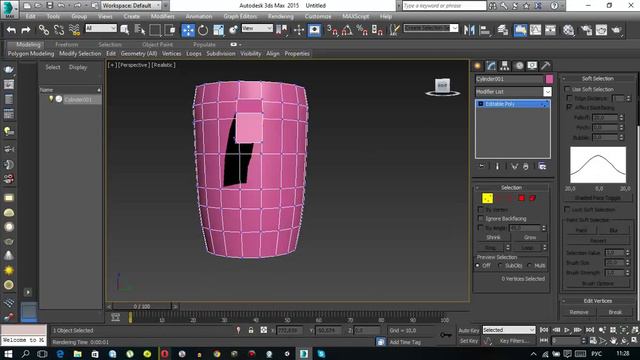Collapse the Edit Vertices rollout
Viewport: 640px width, 360px height.
point(598,301)
